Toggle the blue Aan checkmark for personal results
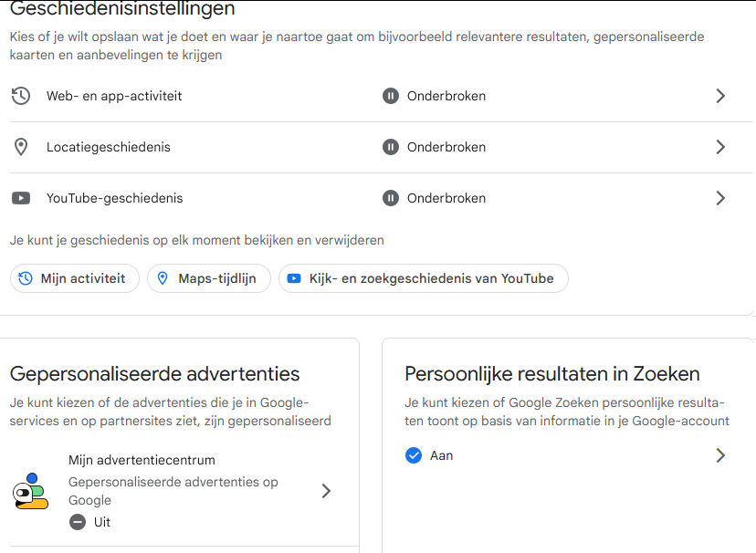Image resolution: width=756 pixels, height=553 pixels. tap(414, 455)
